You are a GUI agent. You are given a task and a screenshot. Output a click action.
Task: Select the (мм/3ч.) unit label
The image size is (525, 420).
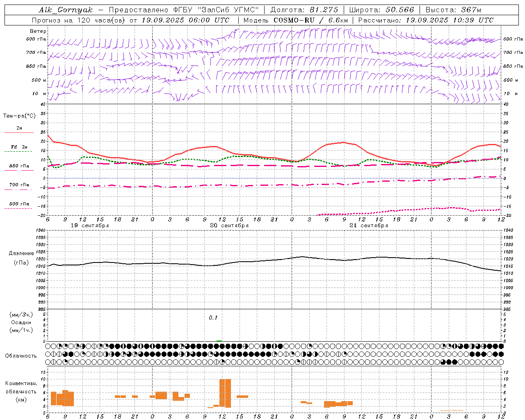point(21,315)
